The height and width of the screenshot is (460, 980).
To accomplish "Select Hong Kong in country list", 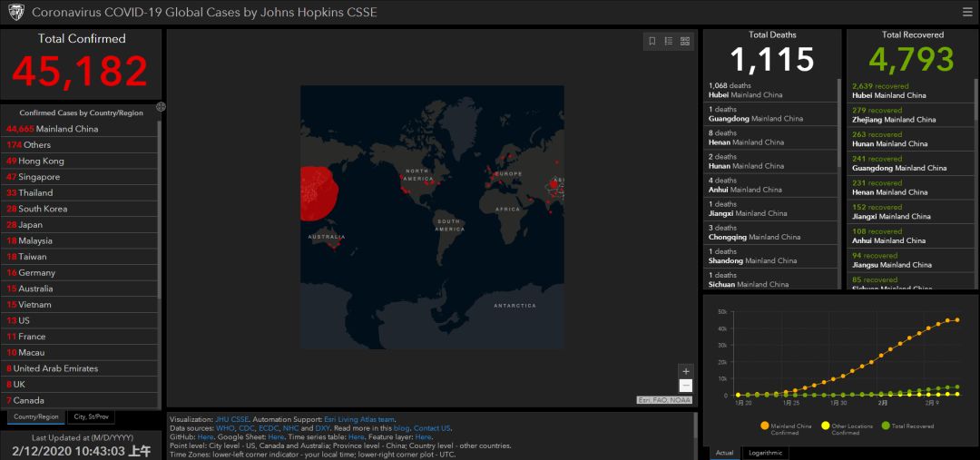I will point(79,161).
